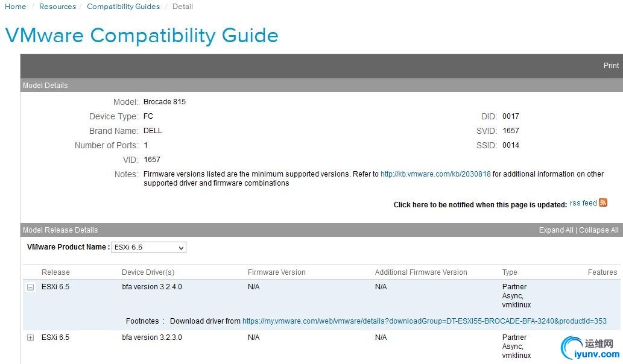This screenshot has height=364, width=623.
Task: Click the Brand Name value 'DELL'
Action: (153, 131)
